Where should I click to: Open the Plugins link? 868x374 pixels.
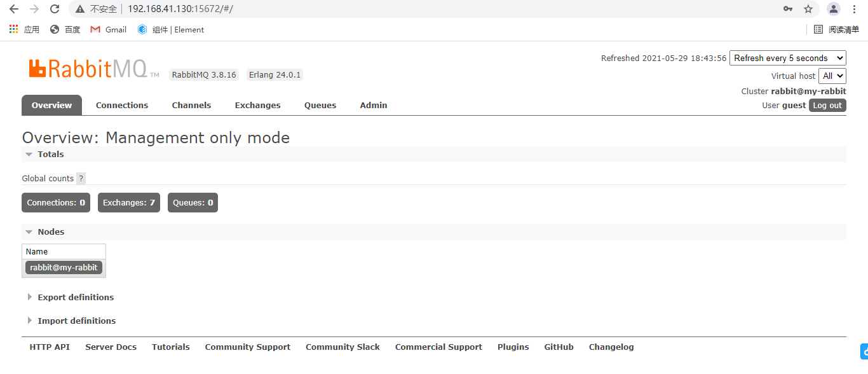coord(513,347)
